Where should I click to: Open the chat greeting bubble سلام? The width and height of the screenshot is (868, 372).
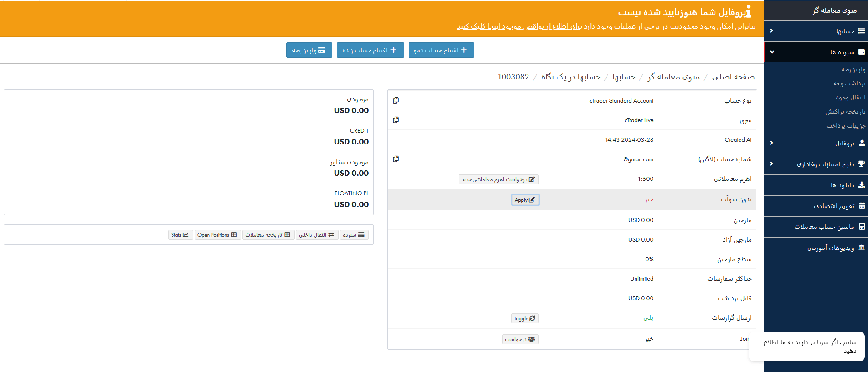coord(807,347)
